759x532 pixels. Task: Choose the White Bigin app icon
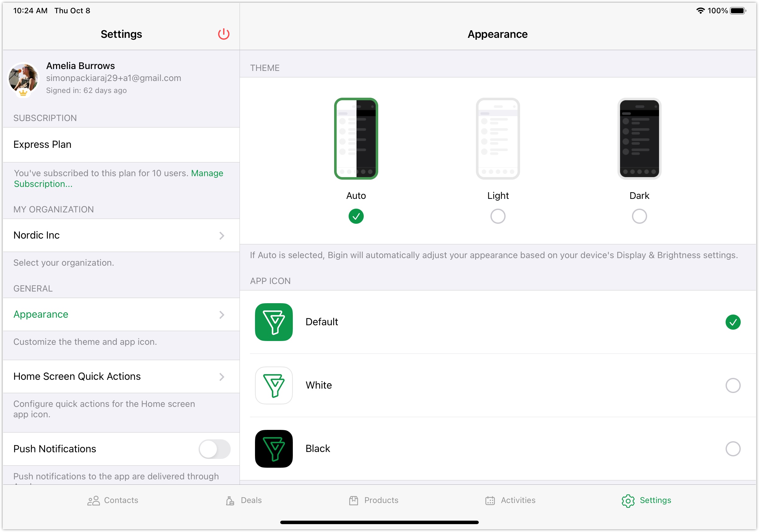click(274, 385)
